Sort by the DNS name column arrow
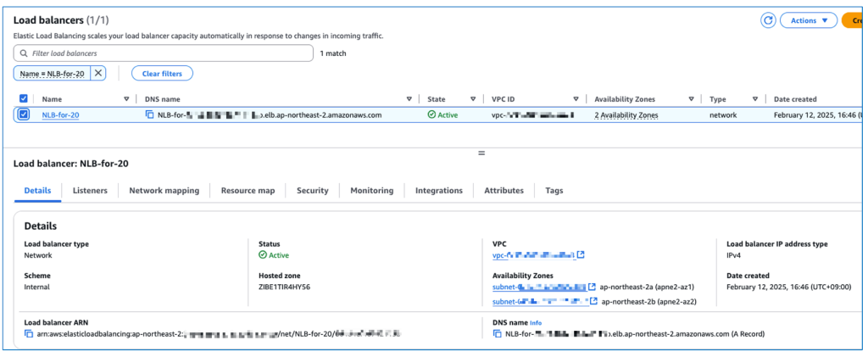 409,99
